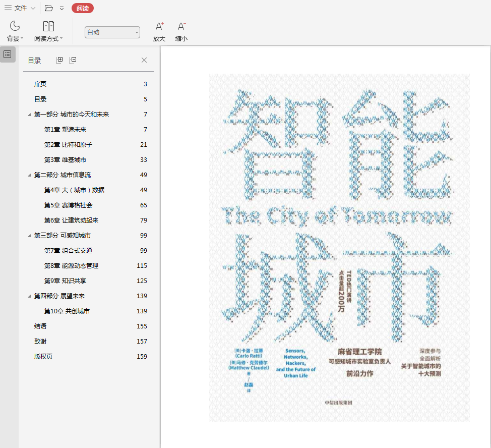
Task: Click collapse all outline icon
Action: click(73, 60)
